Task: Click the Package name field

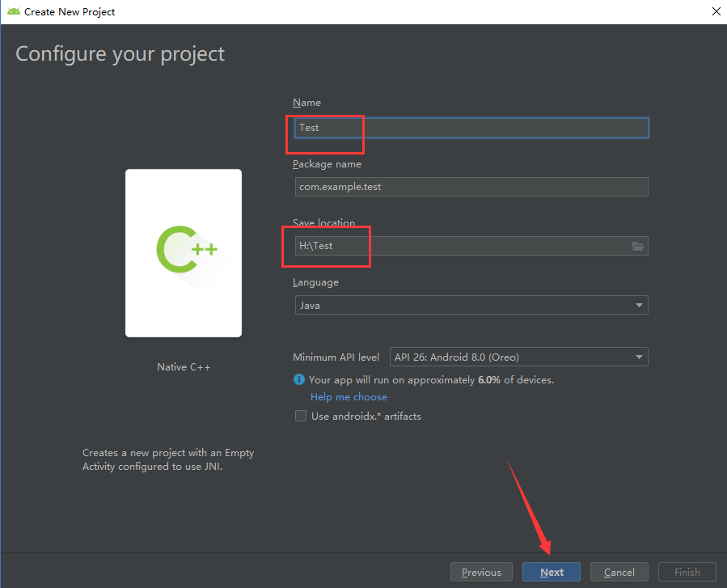Action: click(471, 187)
